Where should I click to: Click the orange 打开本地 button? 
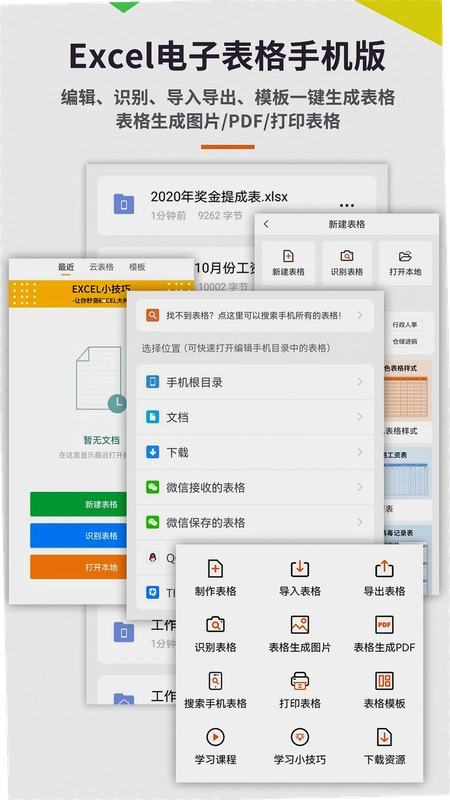click(79, 567)
